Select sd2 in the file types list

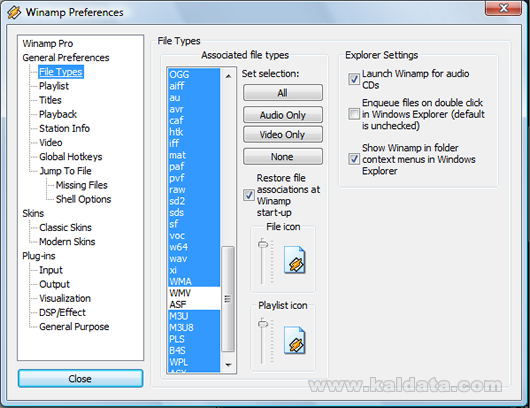click(x=194, y=201)
